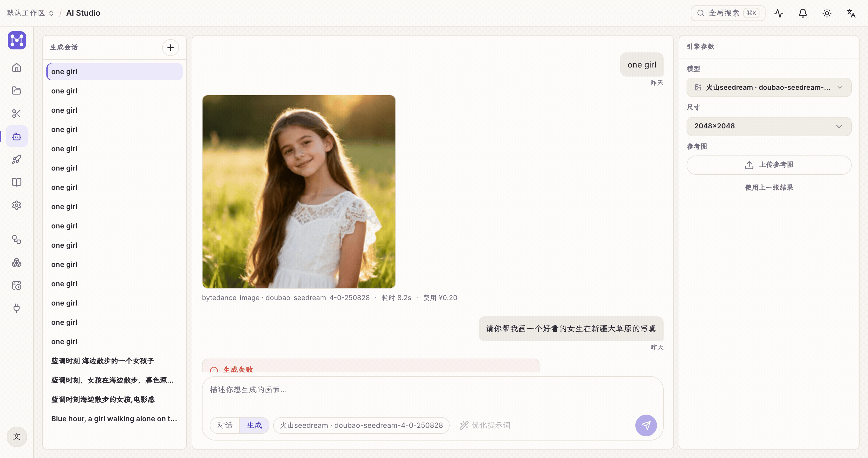Click the 费用 ¥0.20 cost text
This screenshot has height=458, width=868.
tap(440, 298)
